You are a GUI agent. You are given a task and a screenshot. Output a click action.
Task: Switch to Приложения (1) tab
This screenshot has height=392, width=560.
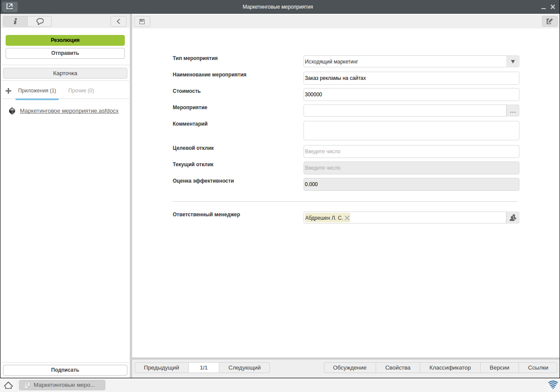tap(37, 91)
